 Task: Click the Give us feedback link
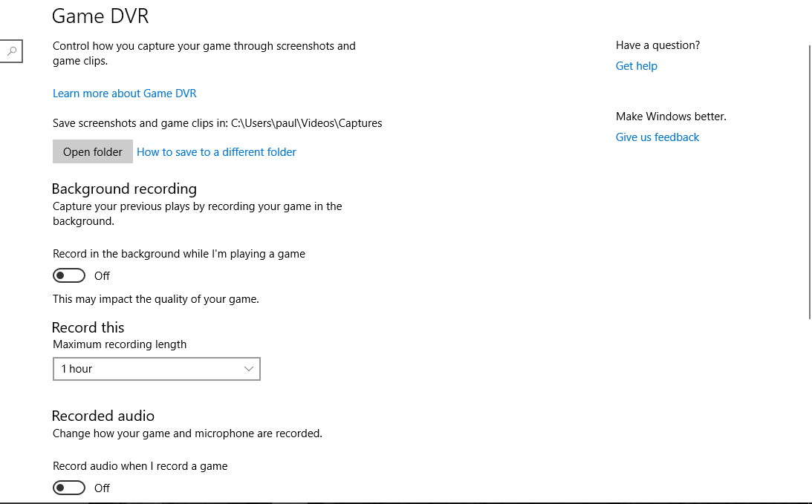(x=657, y=137)
